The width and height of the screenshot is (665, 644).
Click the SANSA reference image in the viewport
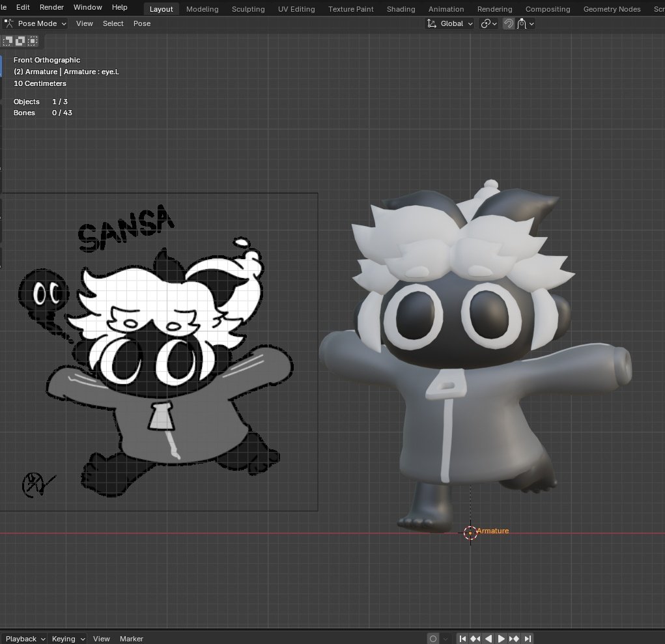tap(159, 352)
